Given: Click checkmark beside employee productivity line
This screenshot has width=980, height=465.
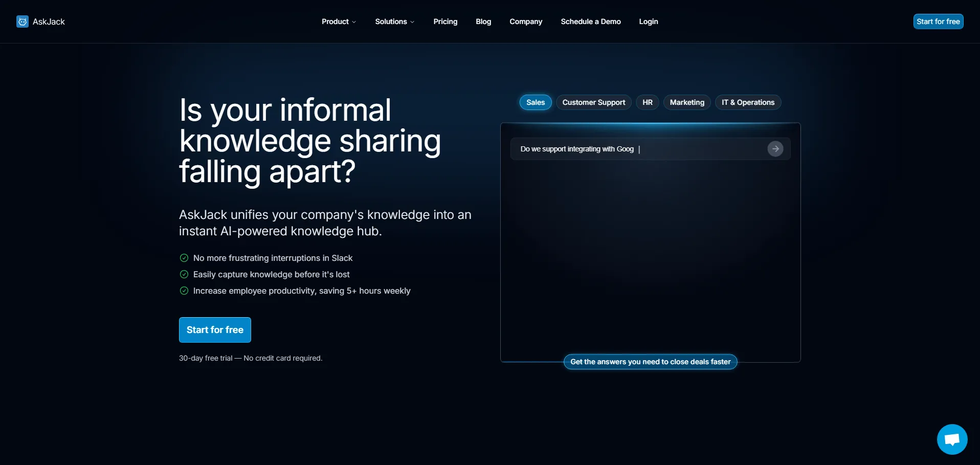Looking at the screenshot, I should click(x=184, y=291).
